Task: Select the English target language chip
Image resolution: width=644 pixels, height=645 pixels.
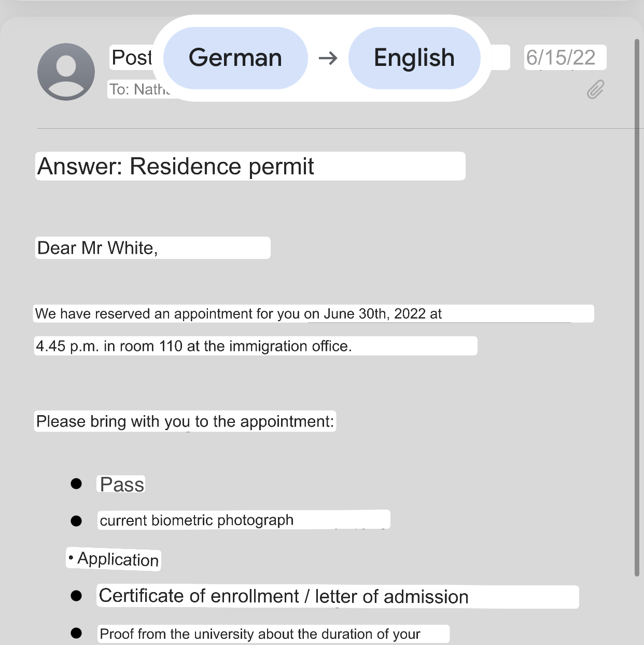Action: [x=414, y=58]
